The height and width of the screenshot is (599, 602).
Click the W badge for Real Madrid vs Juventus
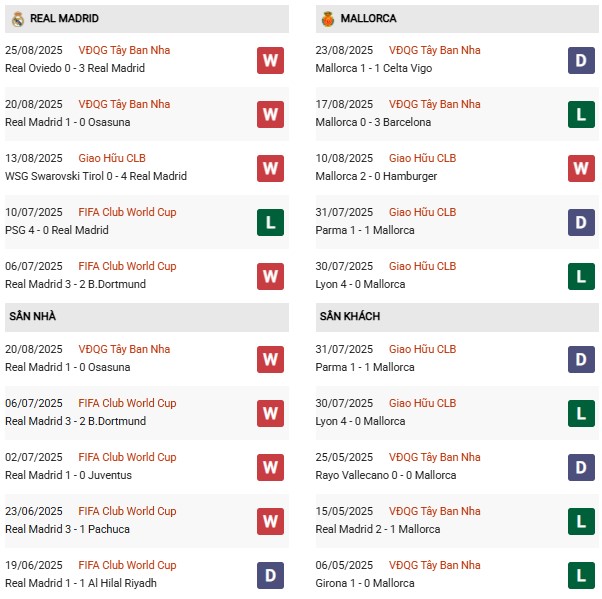click(270, 467)
